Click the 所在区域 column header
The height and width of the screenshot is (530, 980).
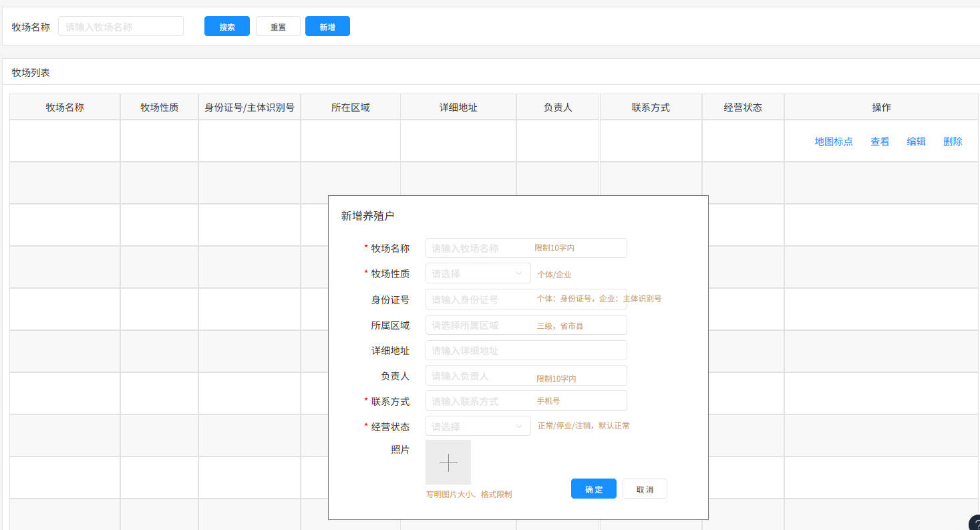coord(350,107)
